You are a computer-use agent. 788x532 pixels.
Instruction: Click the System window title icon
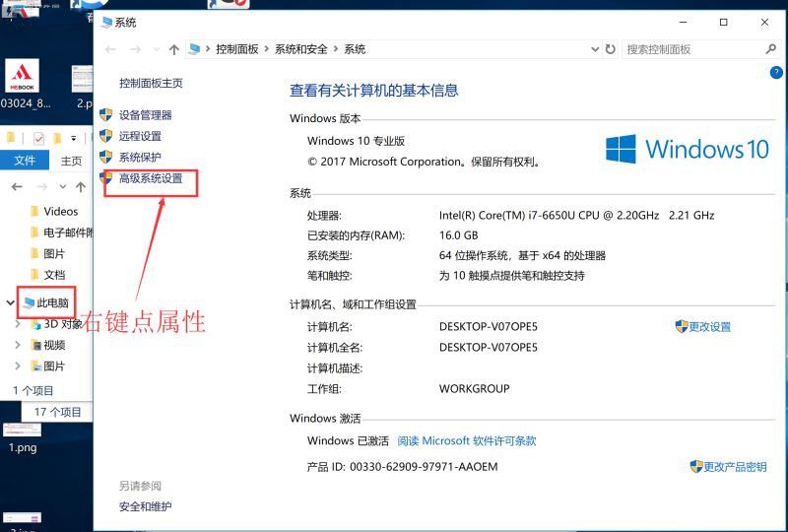click(107, 22)
